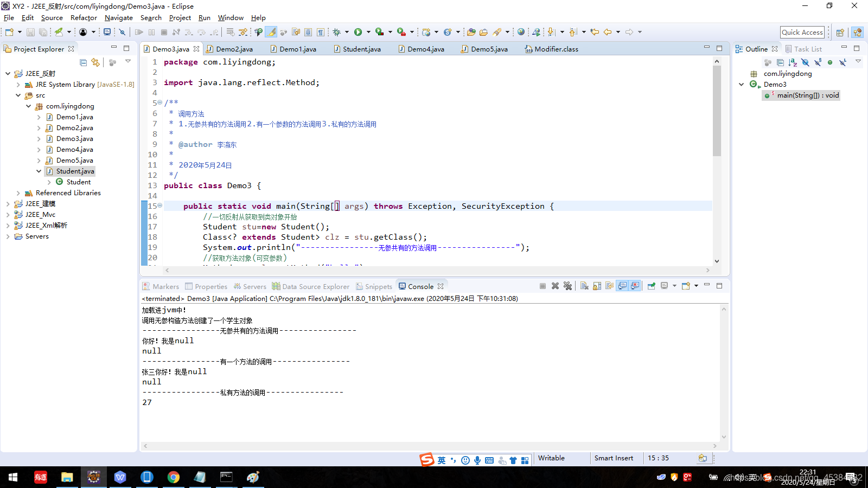Collapse the Demo3 node in Outline
Screen dimensions: 868x488
coord(741,84)
